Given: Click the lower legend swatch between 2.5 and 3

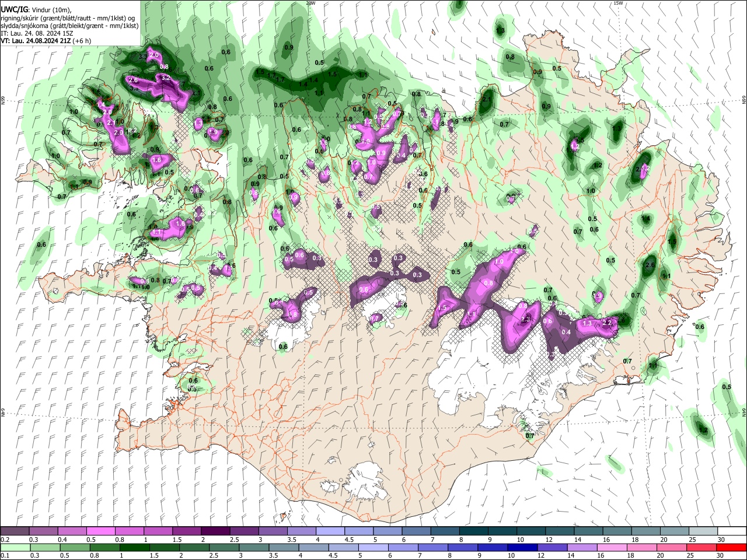Looking at the screenshot, I should pos(224,548).
